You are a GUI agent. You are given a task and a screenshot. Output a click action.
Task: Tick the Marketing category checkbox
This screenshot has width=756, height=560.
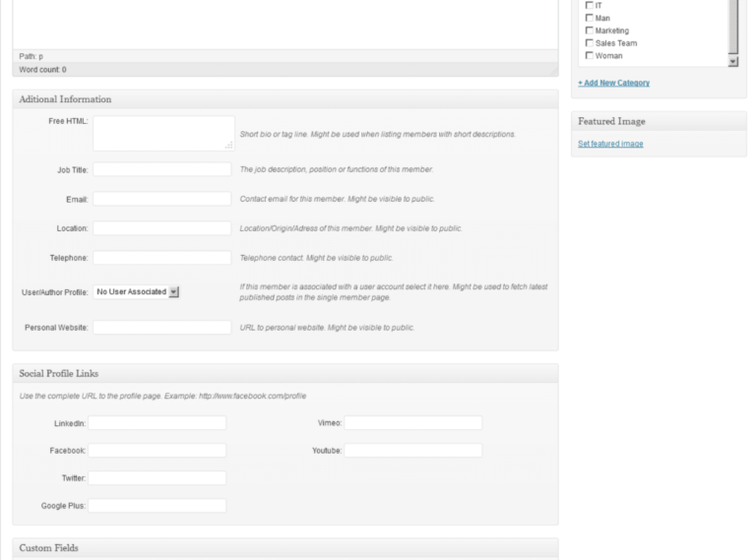click(589, 31)
